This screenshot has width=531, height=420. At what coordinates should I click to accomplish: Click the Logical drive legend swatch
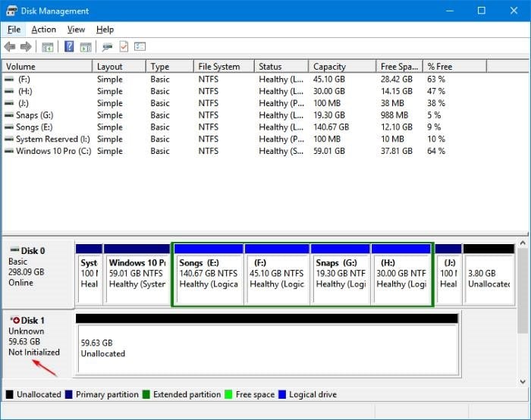[282, 394]
